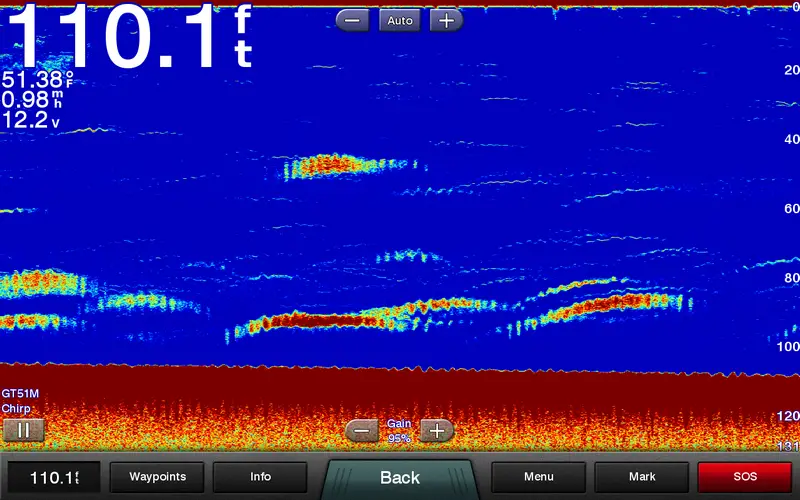Open the Info panel
This screenshot has width=800, height=500.
tap(260, 477)
